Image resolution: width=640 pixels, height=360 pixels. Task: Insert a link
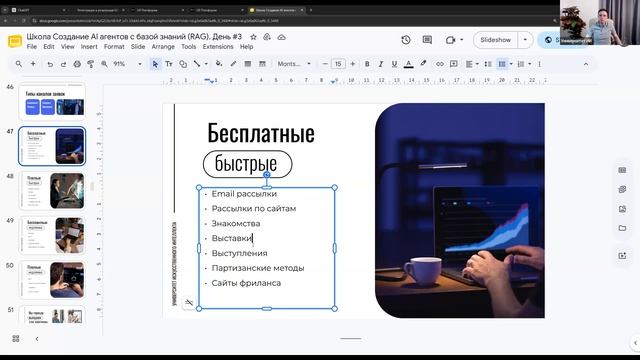coord(440,64)
